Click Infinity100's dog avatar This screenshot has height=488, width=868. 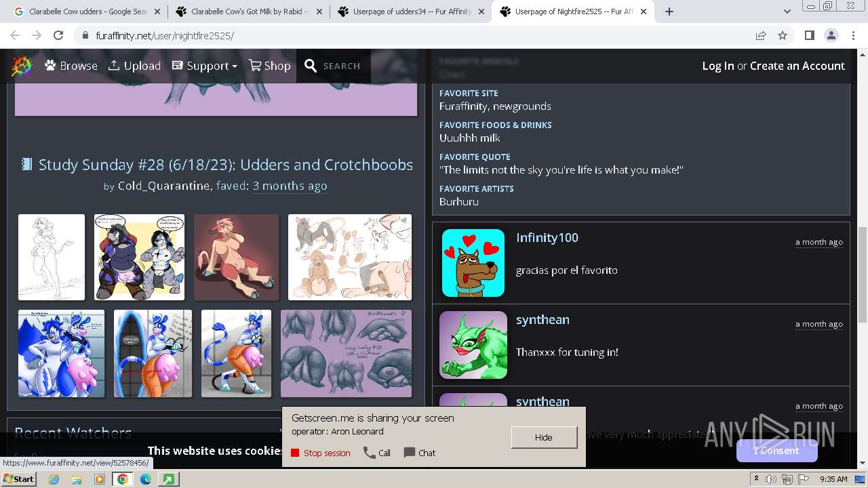coord(473,263)
